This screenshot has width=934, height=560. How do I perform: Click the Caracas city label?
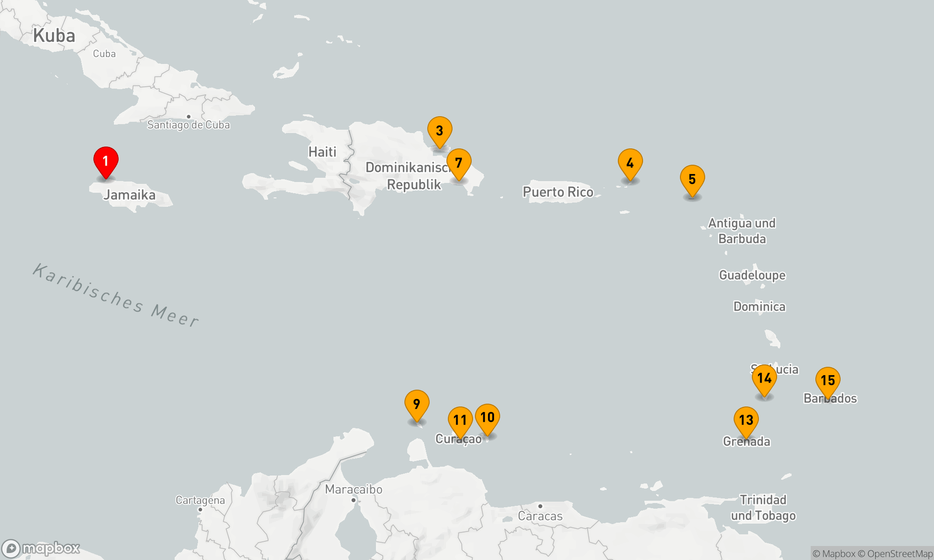click(x=540, y=516)
